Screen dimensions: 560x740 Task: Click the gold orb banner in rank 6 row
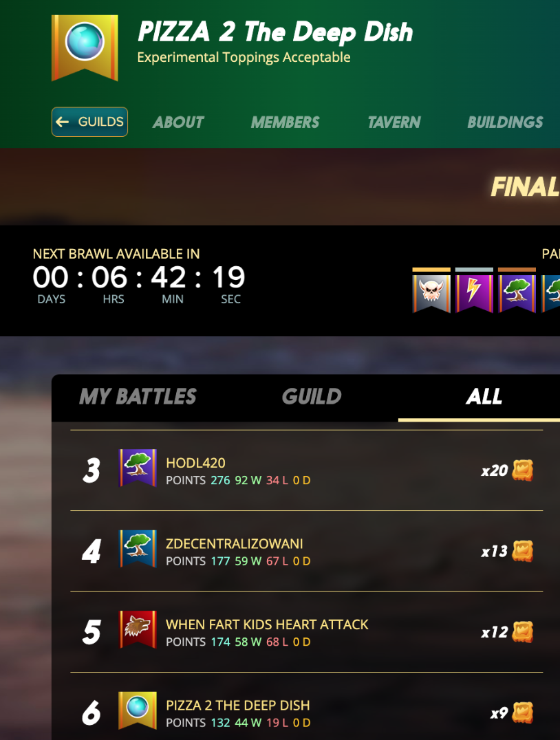pyautogui.click(x=138, y=710)
